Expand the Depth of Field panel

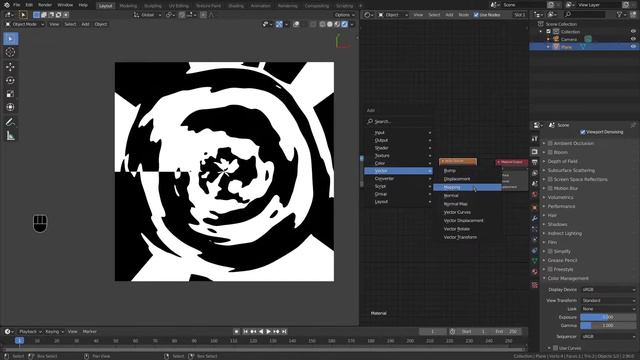click(x=562, y=161)
